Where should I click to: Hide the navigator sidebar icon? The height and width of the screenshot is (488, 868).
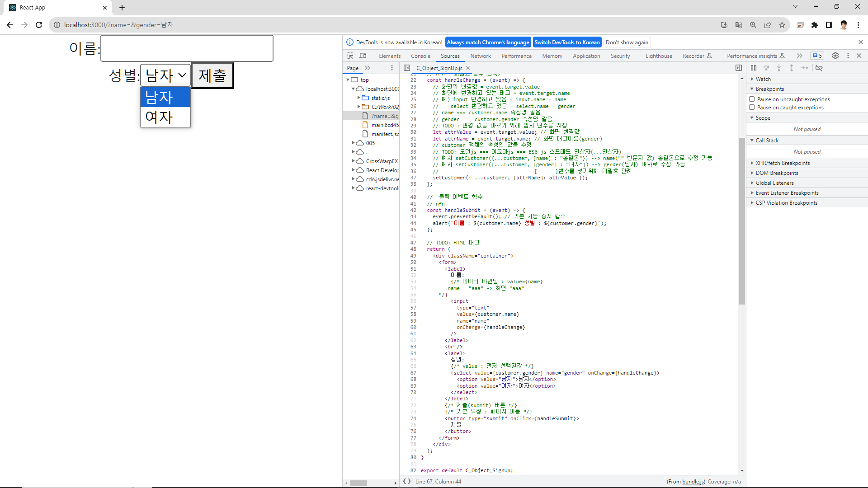[407, 68]
